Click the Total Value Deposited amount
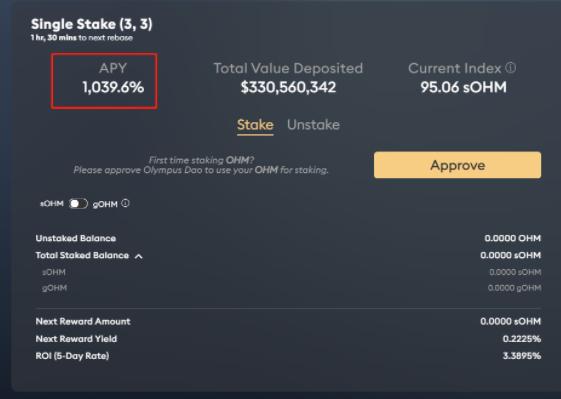This screenshot has height=399, width=561. [x=288, y=87]
